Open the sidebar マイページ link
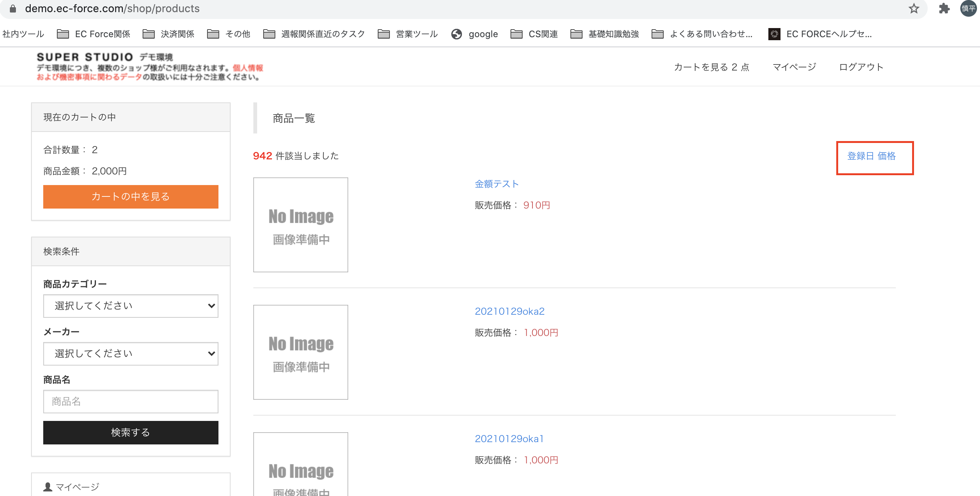980x496 pixels. 72,487
